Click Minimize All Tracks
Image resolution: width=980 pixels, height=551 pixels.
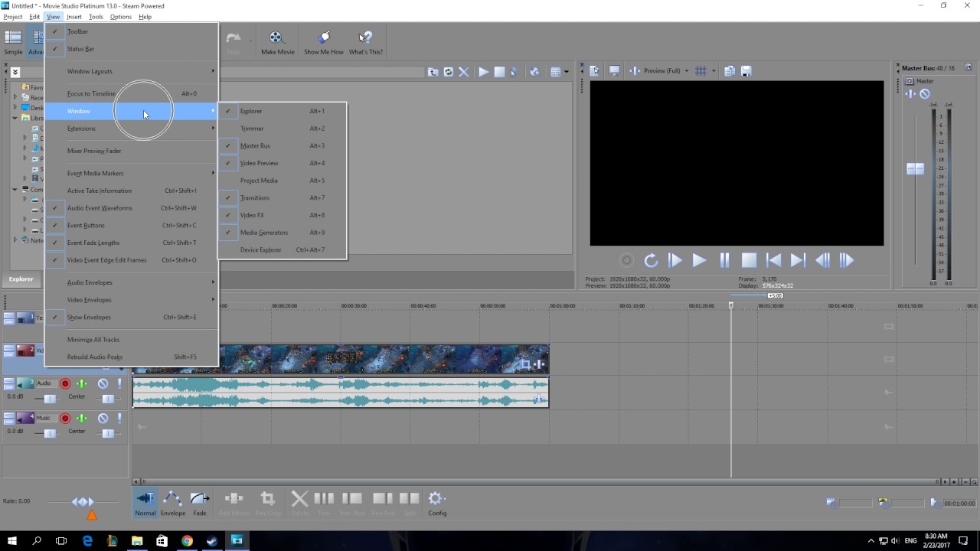pos(131,340)
